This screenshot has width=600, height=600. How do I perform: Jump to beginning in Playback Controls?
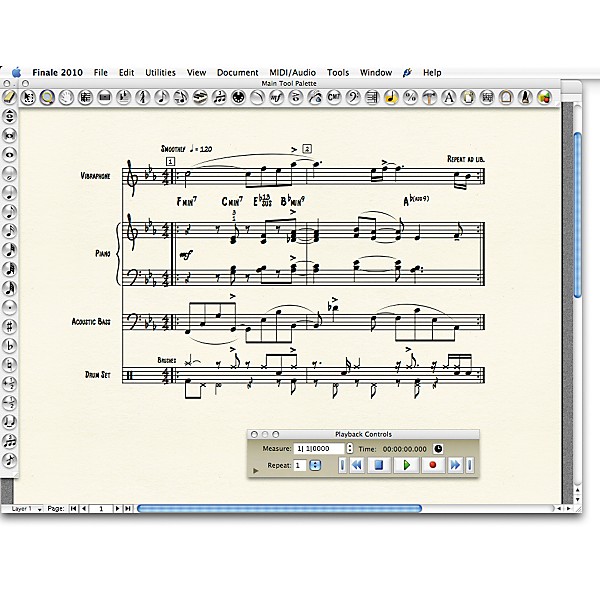click(x=342, y=465)
